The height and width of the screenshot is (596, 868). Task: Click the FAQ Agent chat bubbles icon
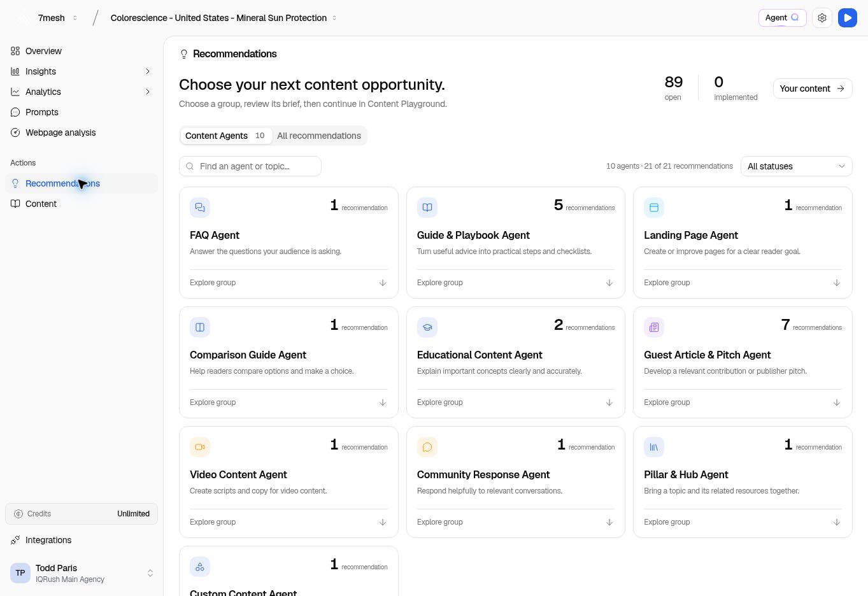pyautogui.click(x=200, y=208)
